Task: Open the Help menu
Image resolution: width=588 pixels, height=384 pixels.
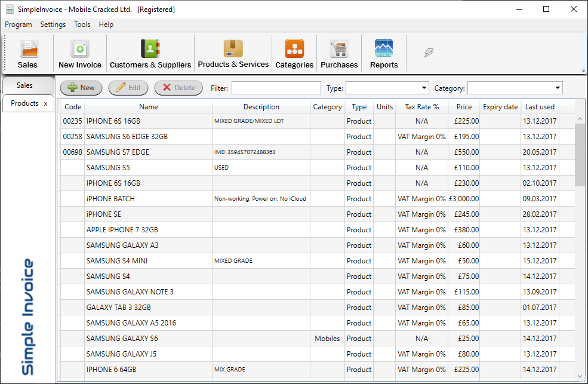Action: click(x=106, y=24)
